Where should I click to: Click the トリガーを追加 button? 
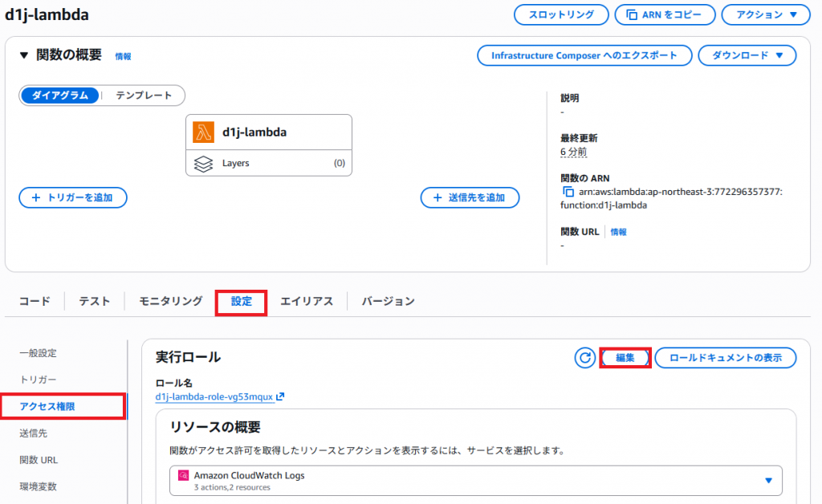point(72,197)
